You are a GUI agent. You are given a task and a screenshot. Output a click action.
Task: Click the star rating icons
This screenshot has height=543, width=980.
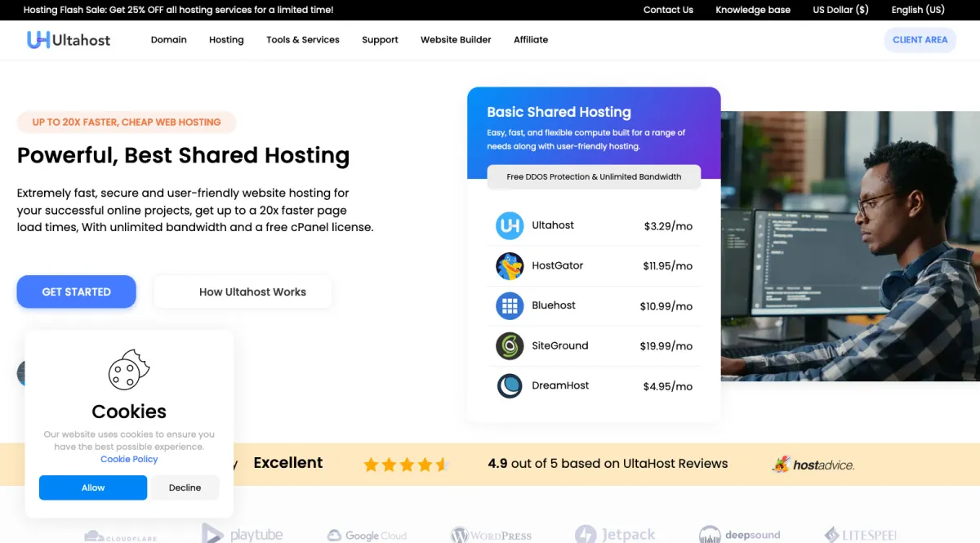point(406,465)
